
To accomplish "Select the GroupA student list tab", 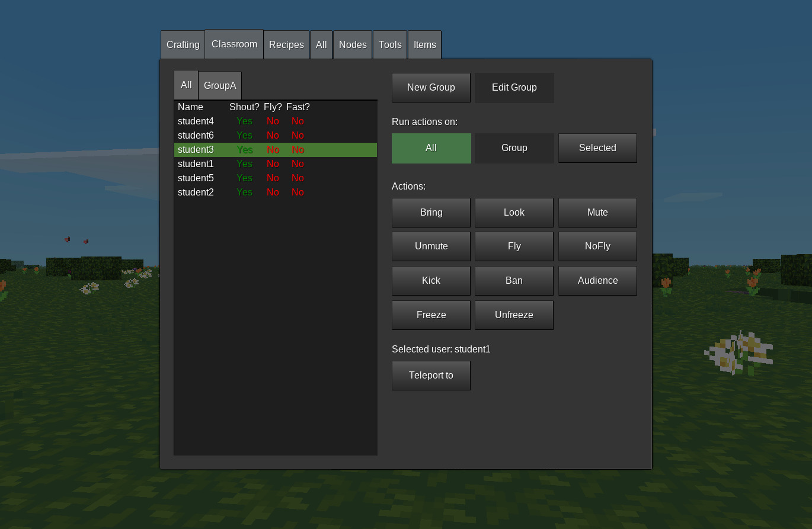I will click(220, 86).
